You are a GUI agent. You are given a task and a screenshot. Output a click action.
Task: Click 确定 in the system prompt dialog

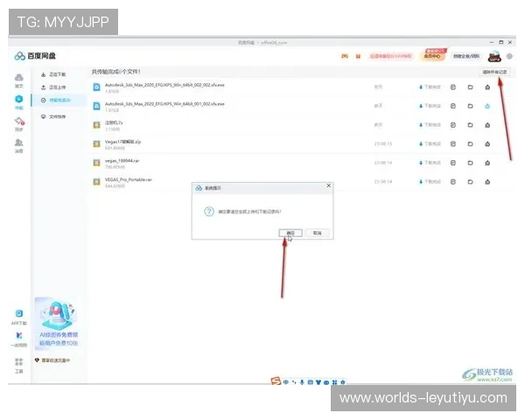pos(290,233)
